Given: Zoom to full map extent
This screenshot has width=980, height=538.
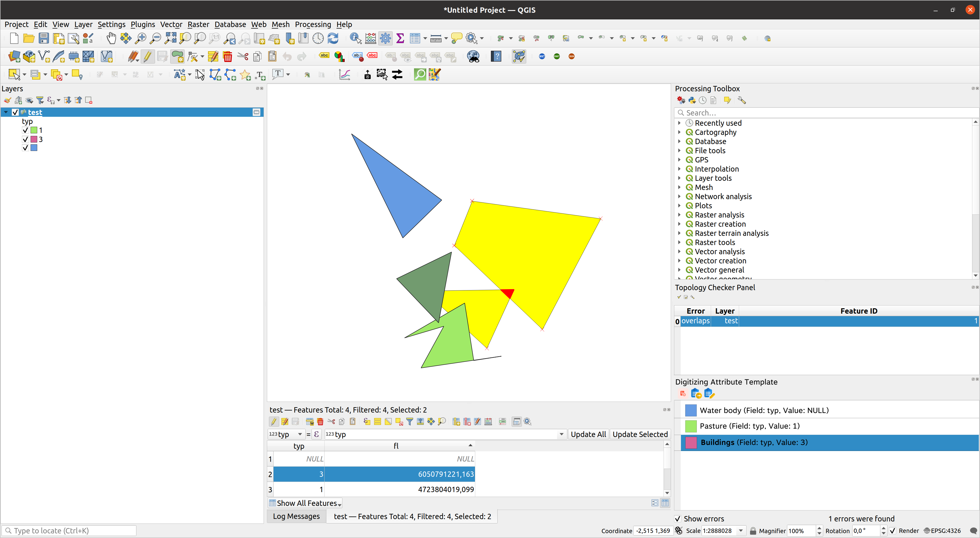Looking at the screenshot, I should point(171,38).
